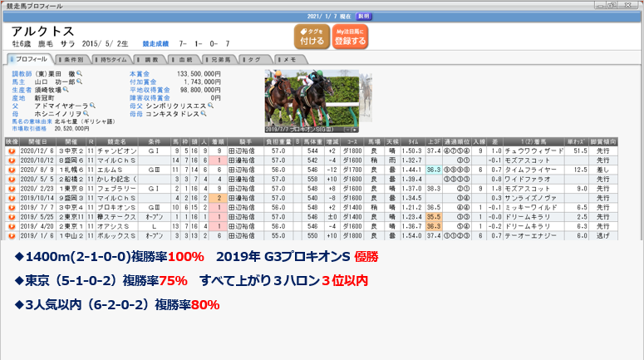Image resolution: width=644 pixels, height=360 pixels.
Task: Click magnifier icon beside sire アドマイヤオーラ
Action: pyautogui.click(x=93, y=106)
